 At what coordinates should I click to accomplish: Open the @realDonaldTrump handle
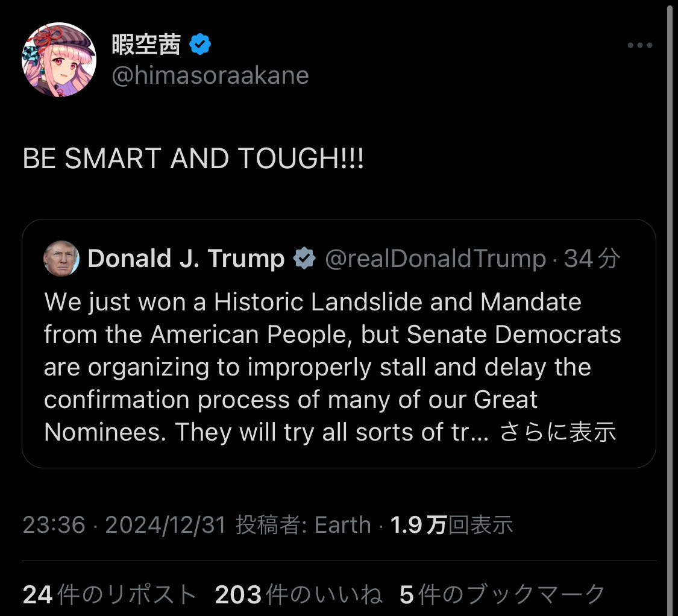click(x=435, y=259)
